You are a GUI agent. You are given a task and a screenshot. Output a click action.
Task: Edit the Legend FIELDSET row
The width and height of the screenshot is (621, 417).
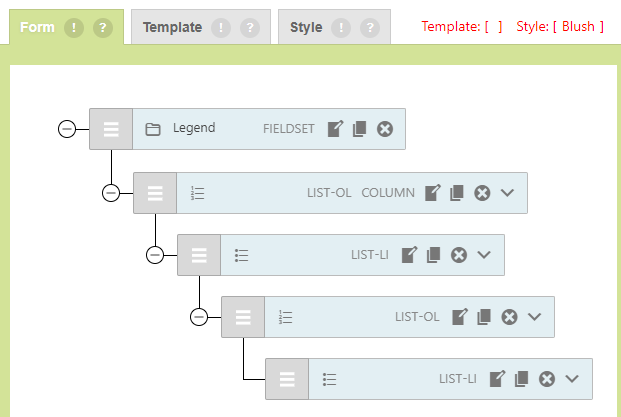[336, 129]
